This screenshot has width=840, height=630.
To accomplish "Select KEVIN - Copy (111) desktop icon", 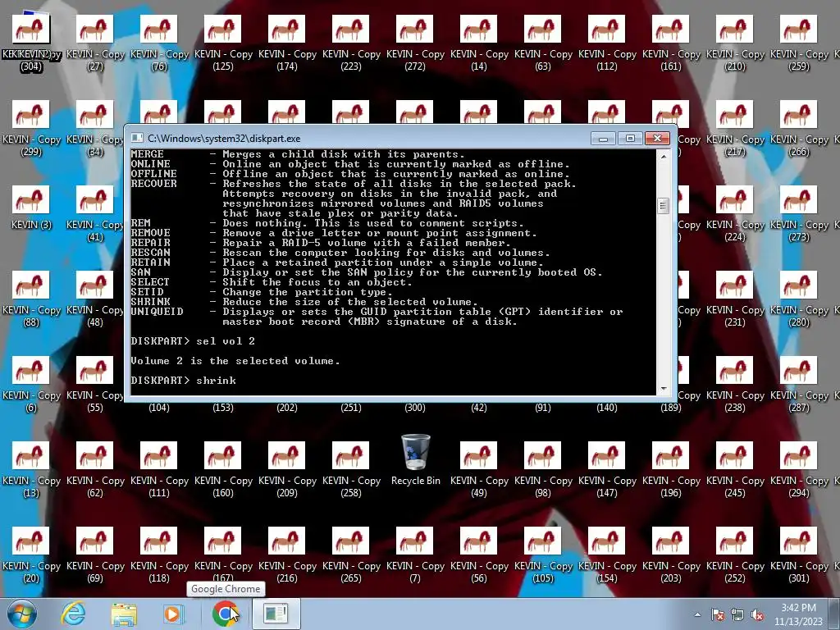I will 158,470.
